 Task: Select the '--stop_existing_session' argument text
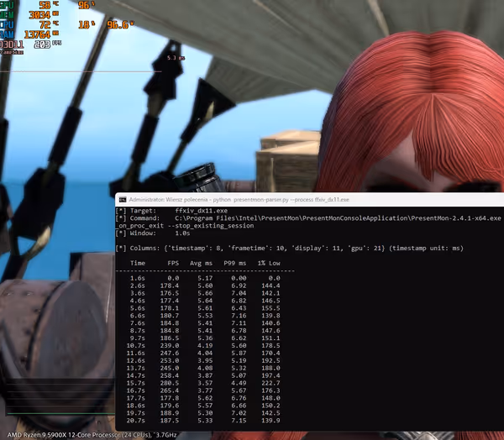pos(211,226)
